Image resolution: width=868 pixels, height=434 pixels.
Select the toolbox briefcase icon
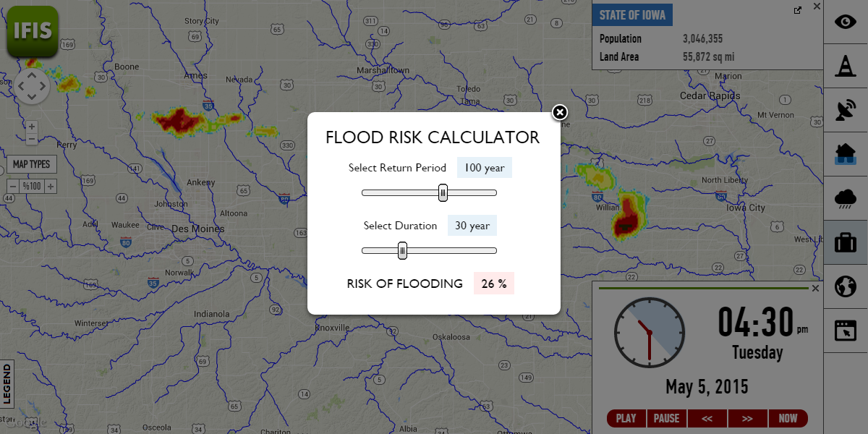tap(846, 242)
